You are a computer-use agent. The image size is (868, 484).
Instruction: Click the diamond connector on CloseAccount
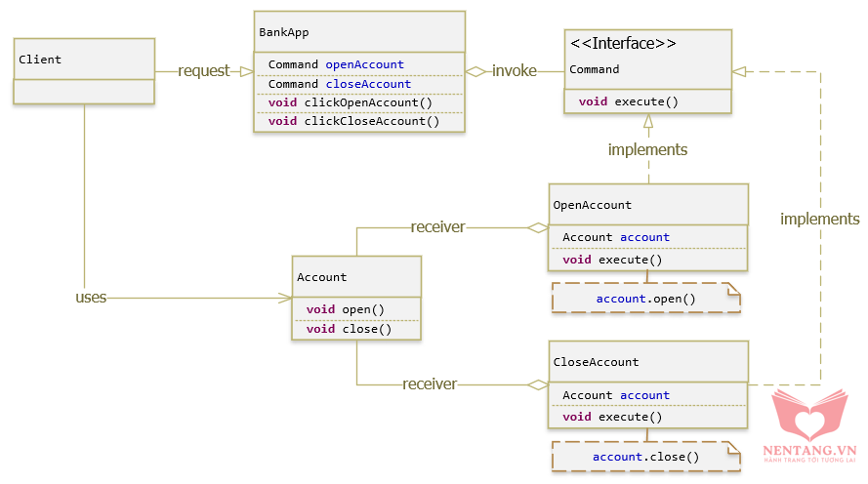(x=538, y=384)
